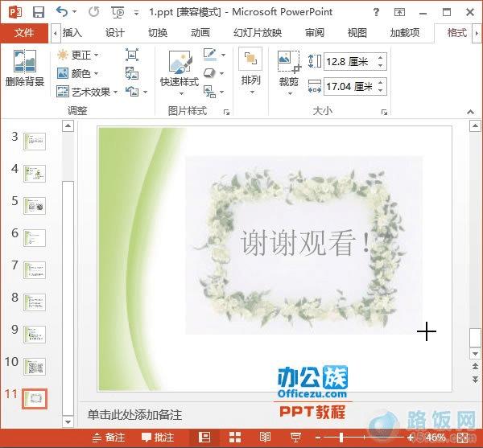Click the Reset Picture icon

click(x=132, y=92)
